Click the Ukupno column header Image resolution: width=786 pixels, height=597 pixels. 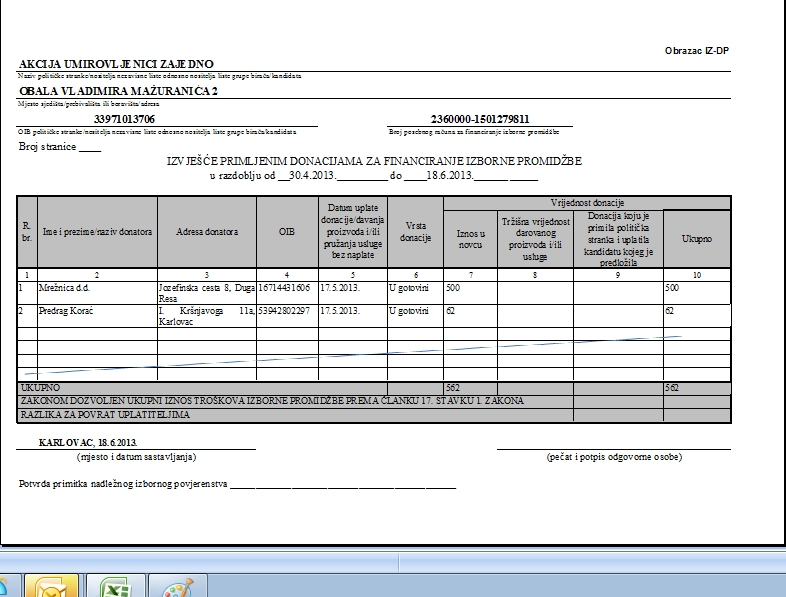click(x=696, y=239)
